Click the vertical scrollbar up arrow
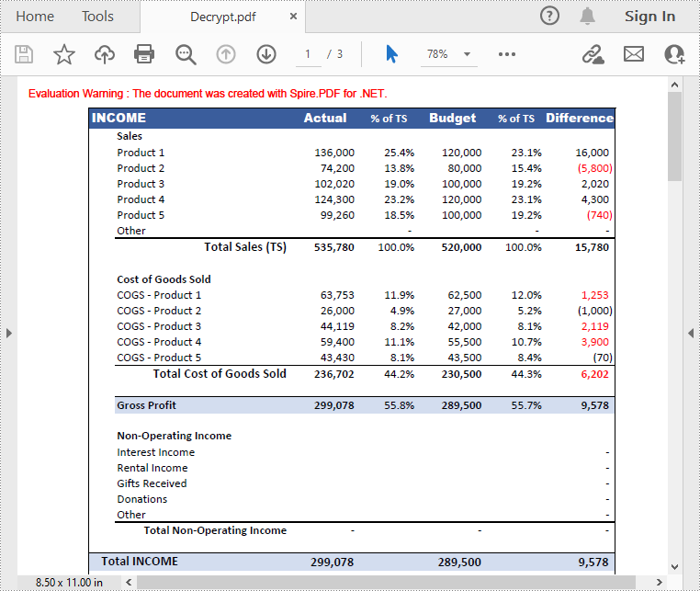 click(674, 85)
